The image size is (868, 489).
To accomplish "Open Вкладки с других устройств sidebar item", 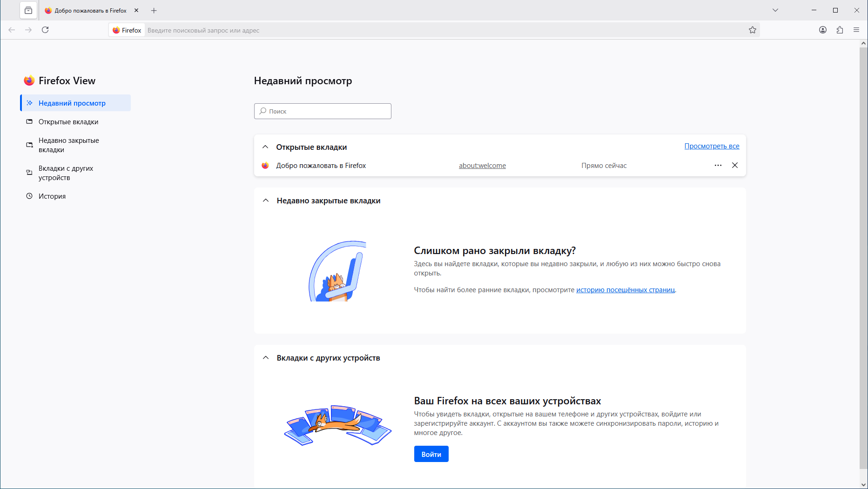I will pos(66,173).
